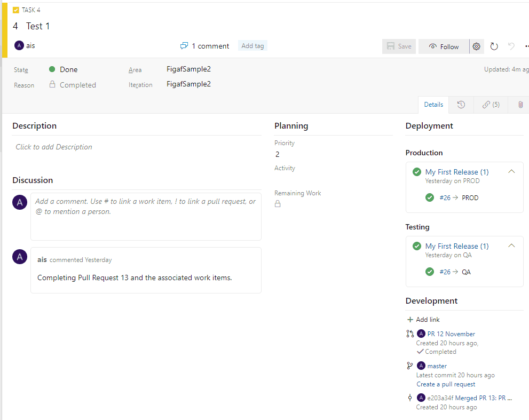The image size is (529, 420).
Task: Click the Save button
Action: [x=399, y=46]
